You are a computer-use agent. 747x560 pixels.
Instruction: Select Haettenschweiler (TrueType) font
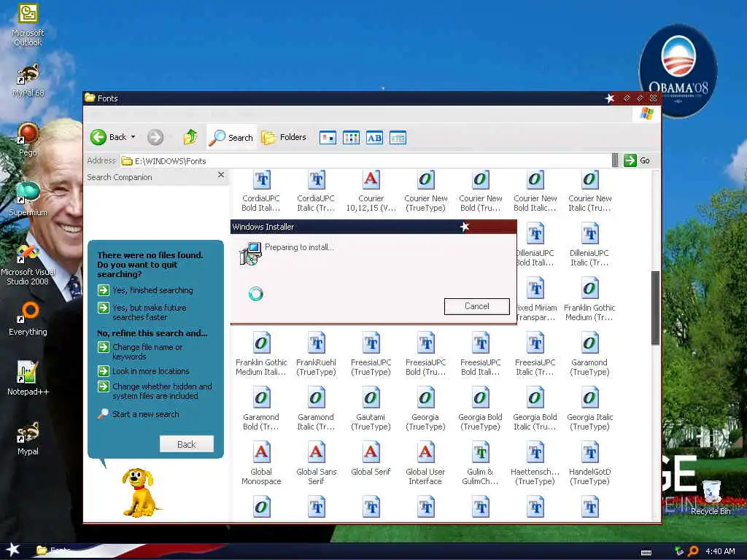click(x=535, y=464)
